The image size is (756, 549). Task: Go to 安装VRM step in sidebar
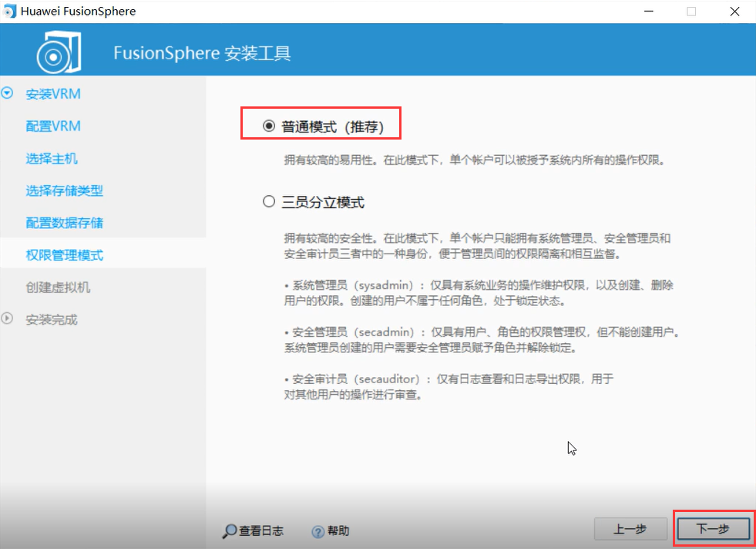[53, 93]
